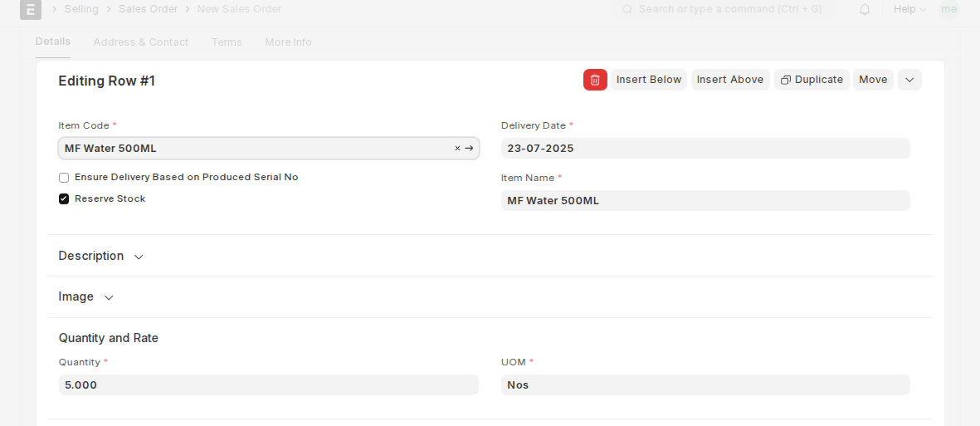Open the linked item via the arrow icon
The height and width of the screenshot is (426, 980).
coord(469,149)
